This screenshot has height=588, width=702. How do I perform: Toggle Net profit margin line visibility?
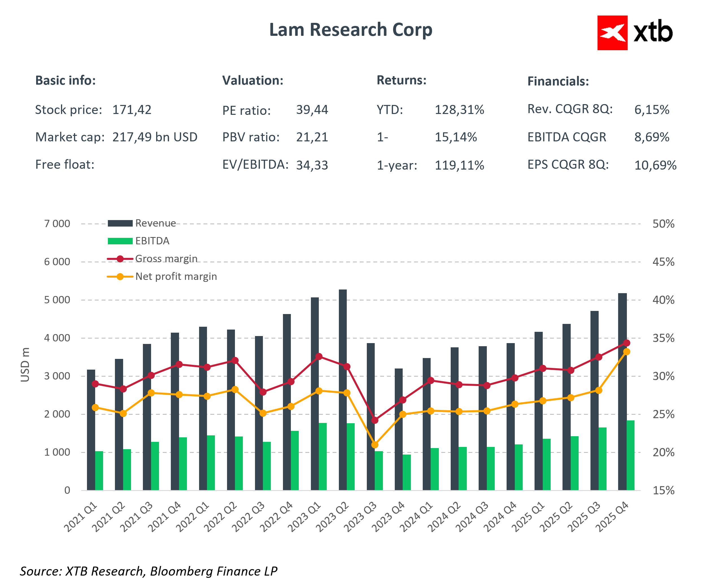[x=176, y=277]
